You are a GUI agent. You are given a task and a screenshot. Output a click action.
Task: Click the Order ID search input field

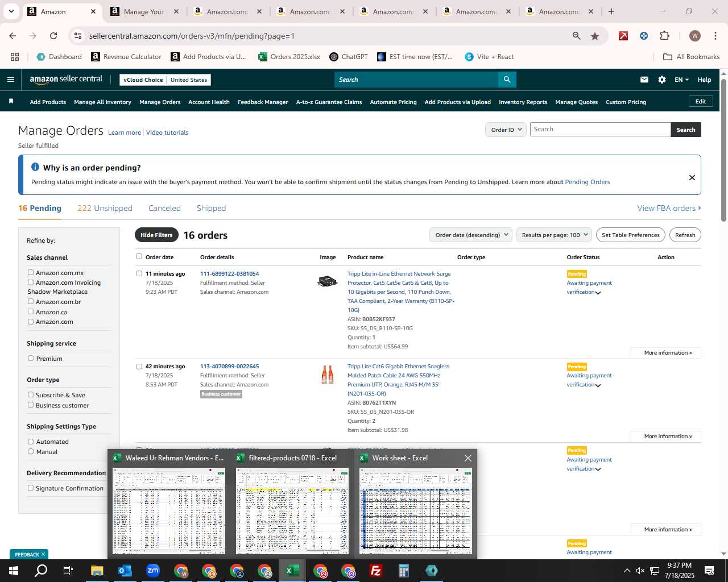point(600,129)
